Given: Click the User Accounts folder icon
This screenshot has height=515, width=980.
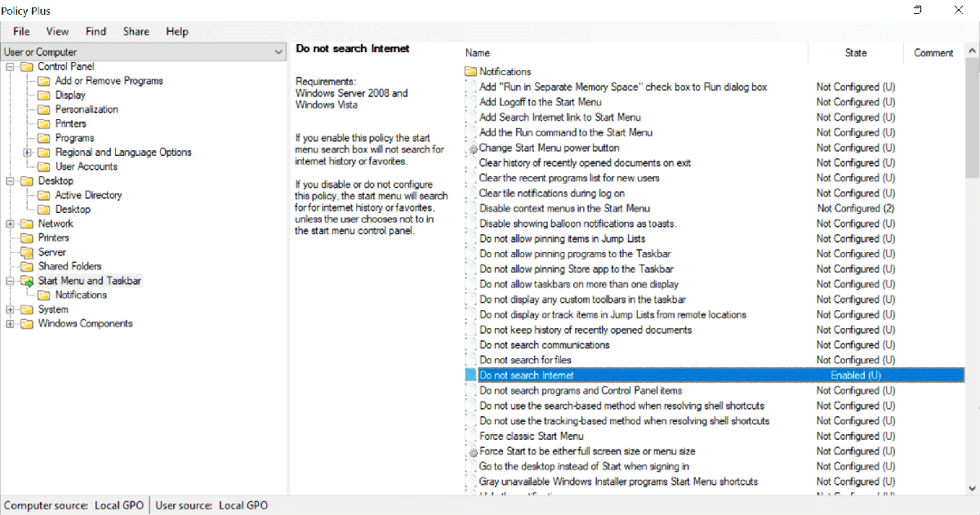Looking at the screenshot, I should (43, 166).
